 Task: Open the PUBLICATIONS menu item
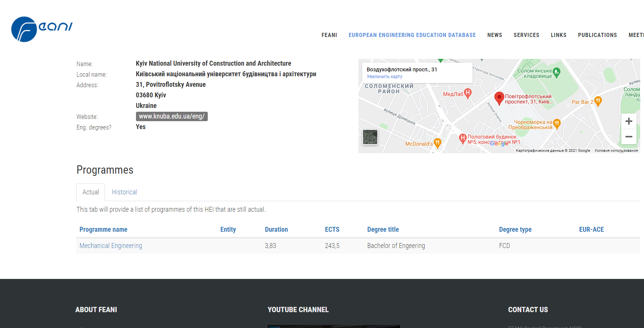click(598, 35)
